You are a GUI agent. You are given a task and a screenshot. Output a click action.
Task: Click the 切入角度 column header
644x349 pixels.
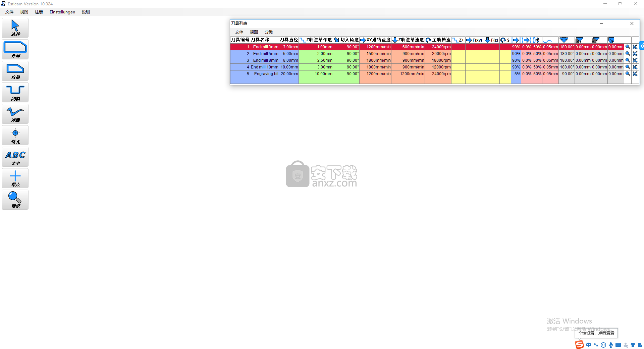pyautogui.click(x=346, y=40)
